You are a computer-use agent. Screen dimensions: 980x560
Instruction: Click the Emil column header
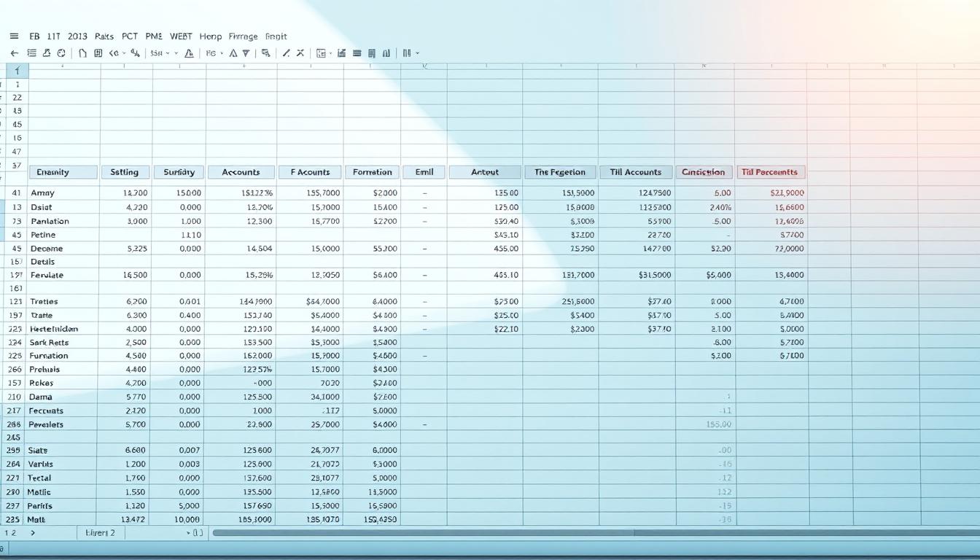tap(424, 172)
